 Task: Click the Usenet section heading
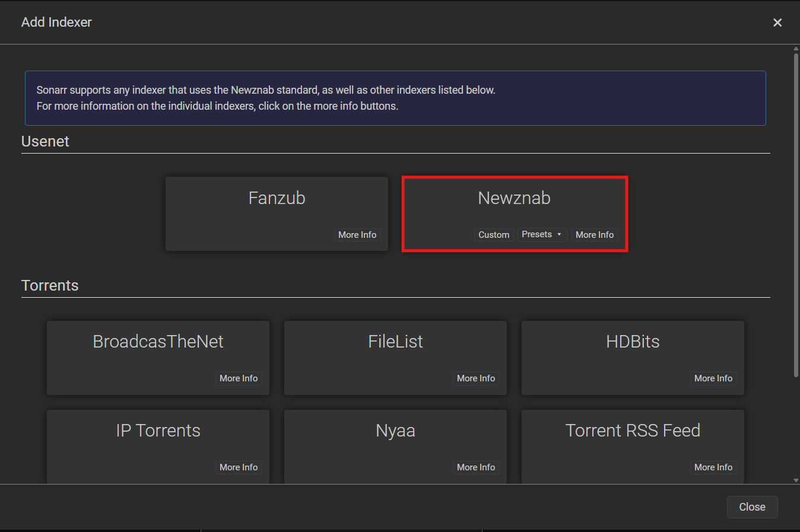[x=45, y=141]
